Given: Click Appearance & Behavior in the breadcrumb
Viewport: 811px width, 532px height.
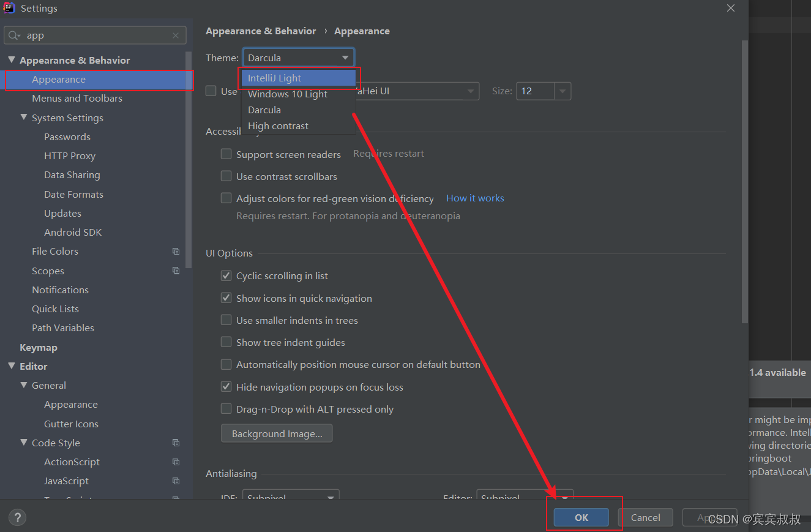Looking at the screenshot, I should tap(261, 31).
